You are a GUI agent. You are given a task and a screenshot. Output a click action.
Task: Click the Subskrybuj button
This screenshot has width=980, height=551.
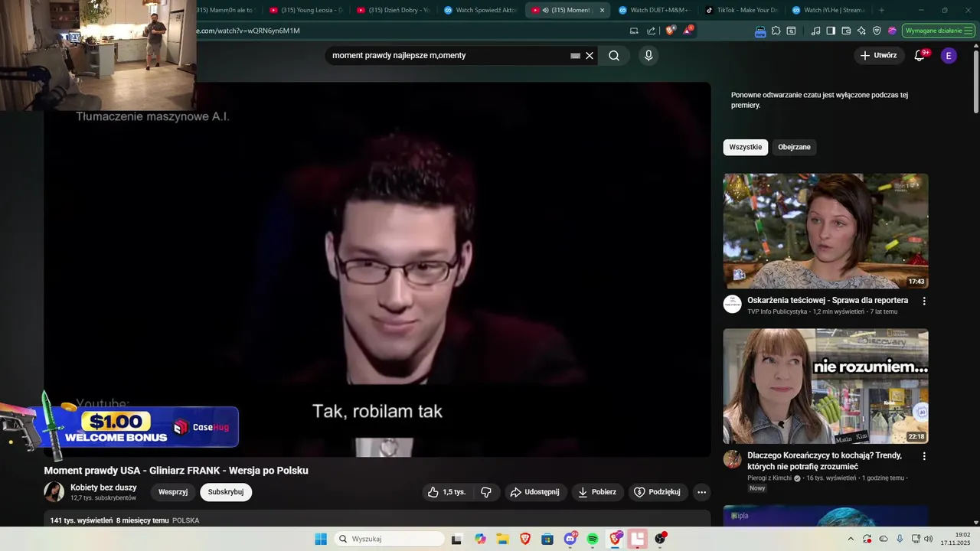pos(226,492)
